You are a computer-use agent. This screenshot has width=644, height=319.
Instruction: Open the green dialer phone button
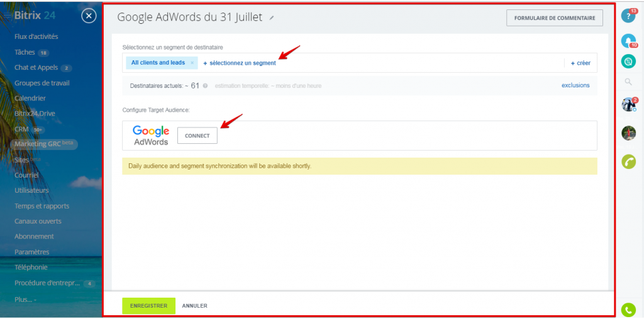[x=628, y=309]
